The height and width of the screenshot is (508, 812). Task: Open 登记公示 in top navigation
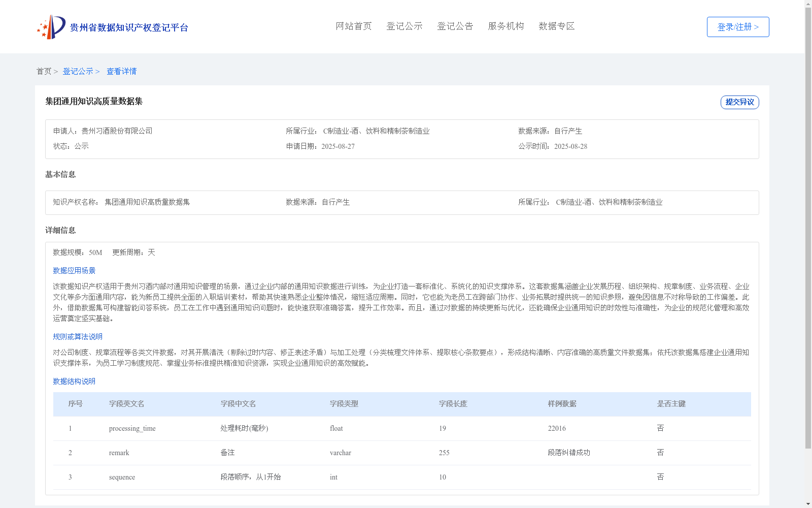[404, 26]
